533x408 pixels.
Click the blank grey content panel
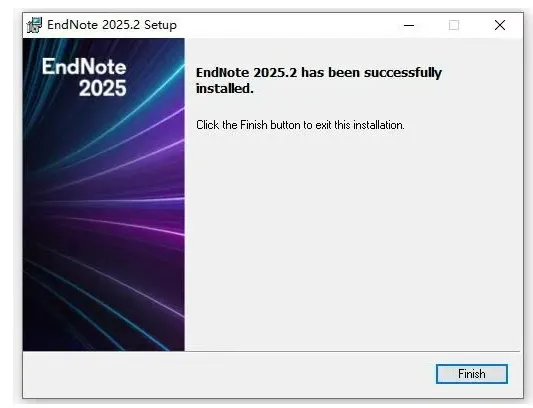352,238
